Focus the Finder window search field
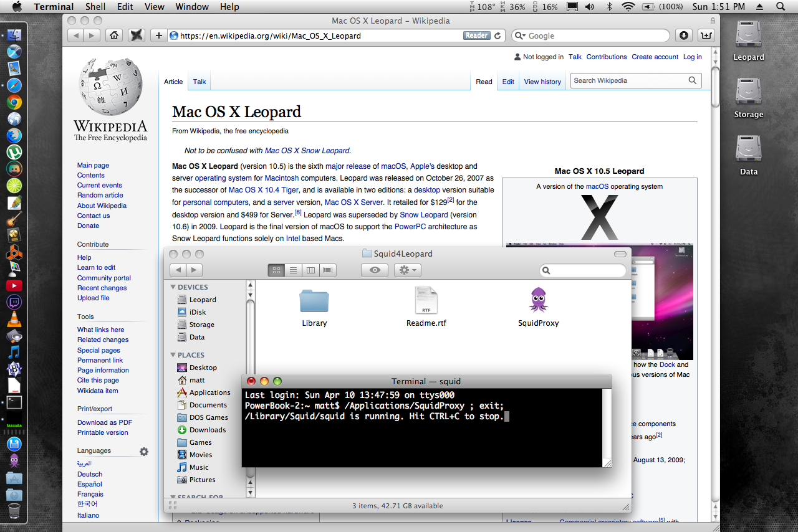798x532 pixels. [x=583, y=270]
